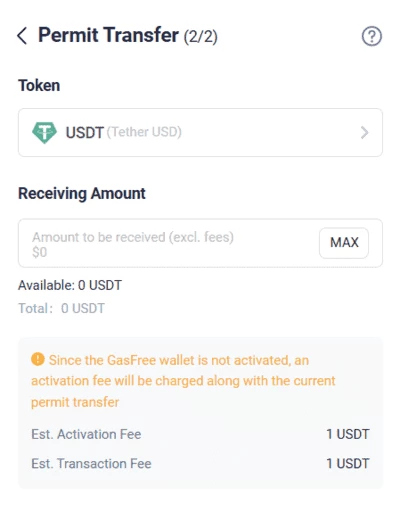The image size is (400, 520).
Task: Click the Available: 0 USDT balance text
Action: 70,285
